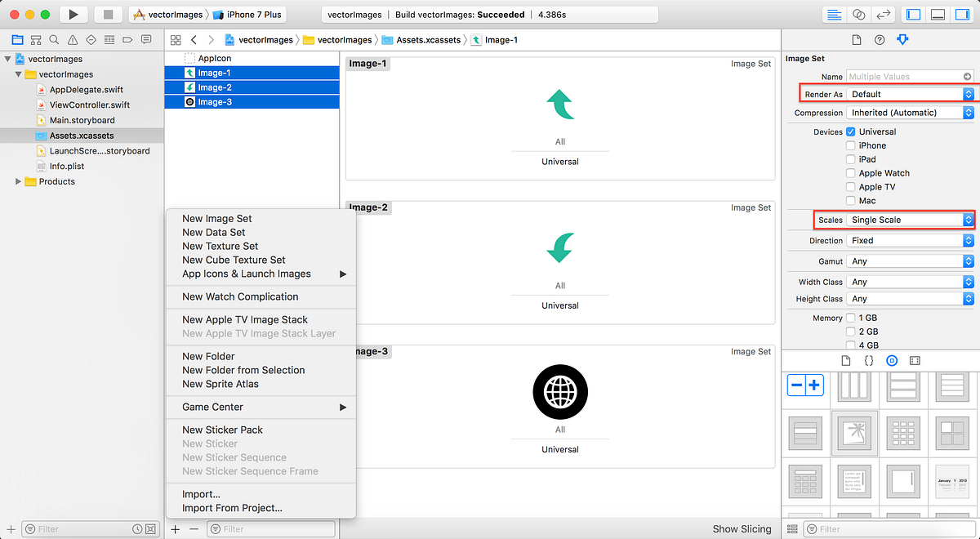Image resolution: width=980 pixels, height=539 pixels.
Task: Uncheck the Universal devices checkbox
Action: [x=850, y=131]
